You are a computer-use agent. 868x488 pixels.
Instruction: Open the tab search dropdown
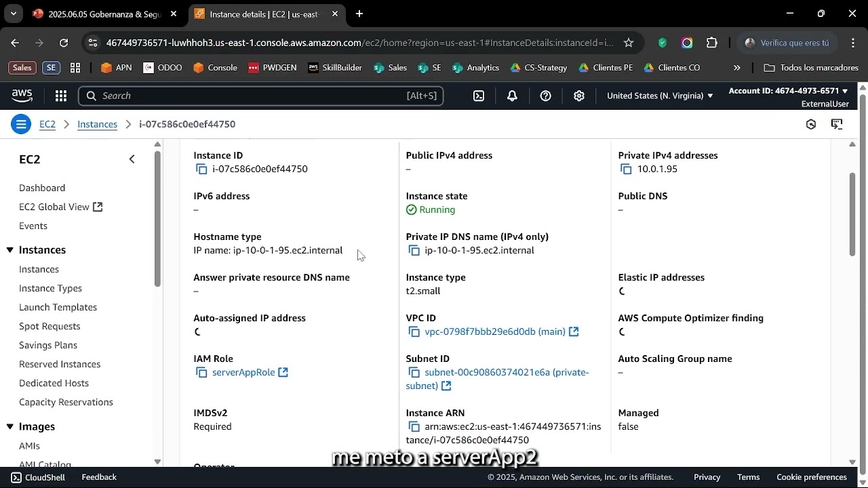pyautogui.click(x=13, y=14)
